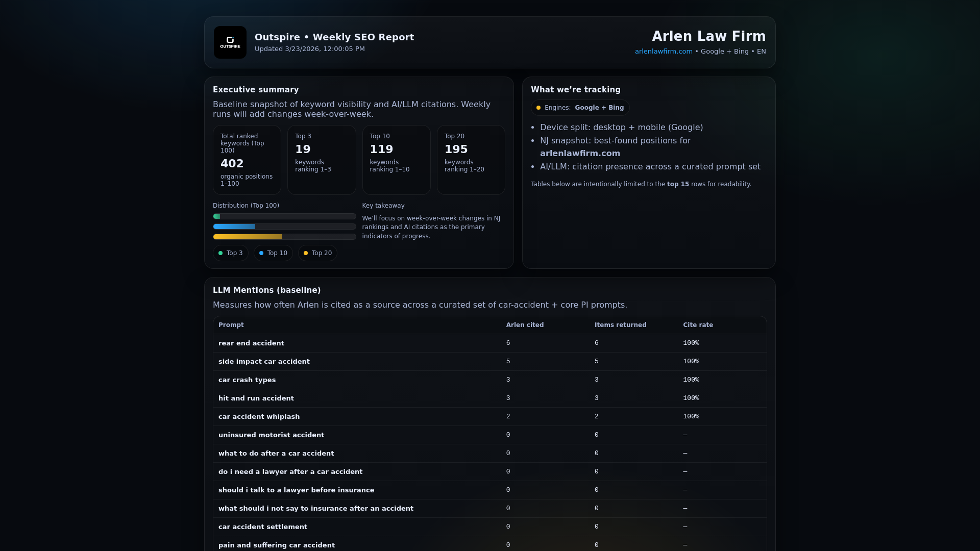
Task: Select the 'uninsured motorist accident' prompt
Action: coord(272,435)
